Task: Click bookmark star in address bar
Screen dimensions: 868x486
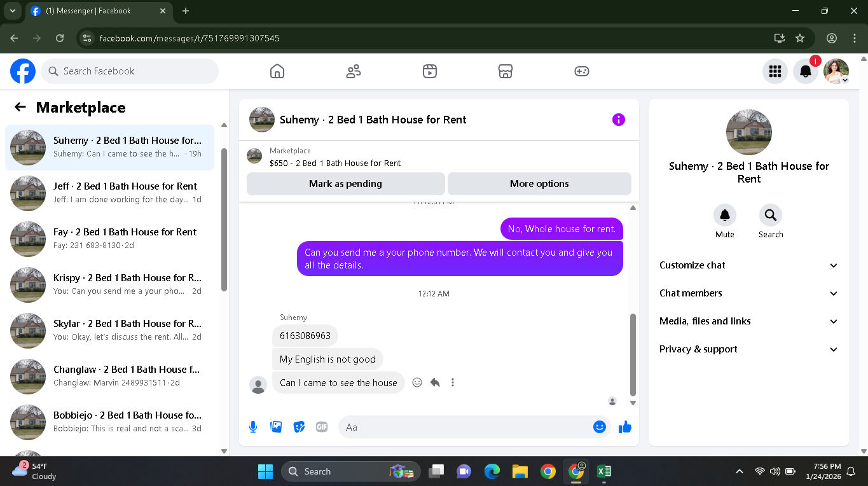Action: click(x=800, y=38)
